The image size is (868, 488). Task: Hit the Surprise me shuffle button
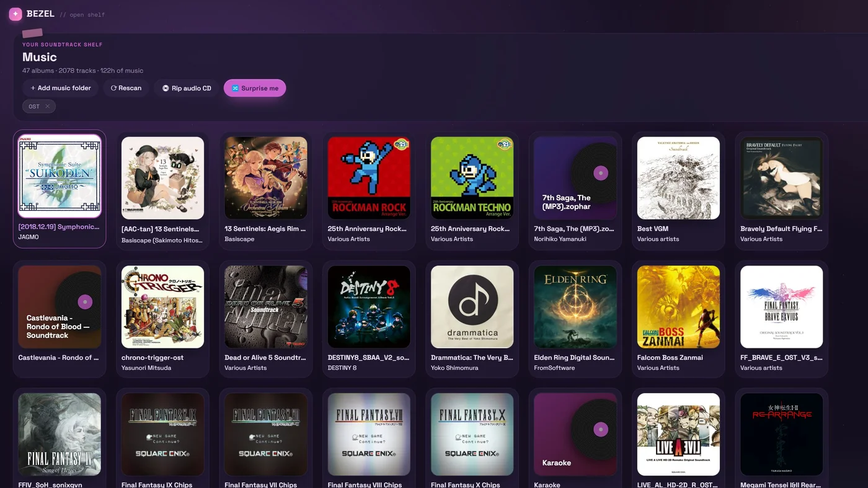255,88
